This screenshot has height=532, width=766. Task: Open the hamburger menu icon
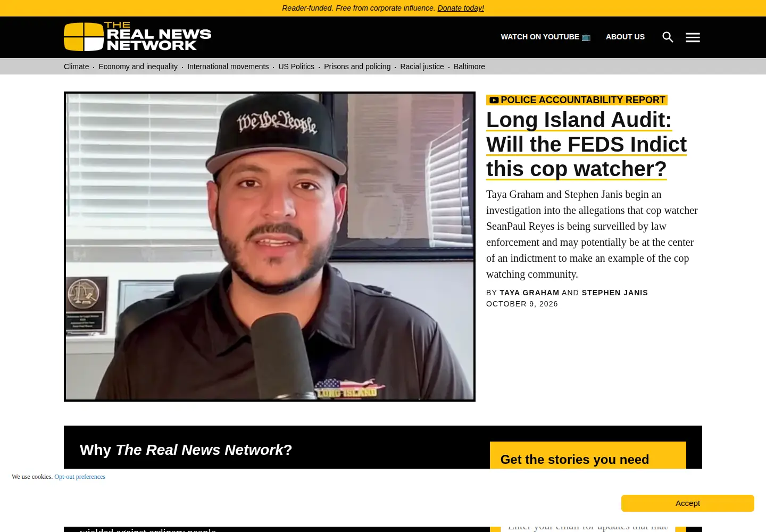[x=693, y=37]
